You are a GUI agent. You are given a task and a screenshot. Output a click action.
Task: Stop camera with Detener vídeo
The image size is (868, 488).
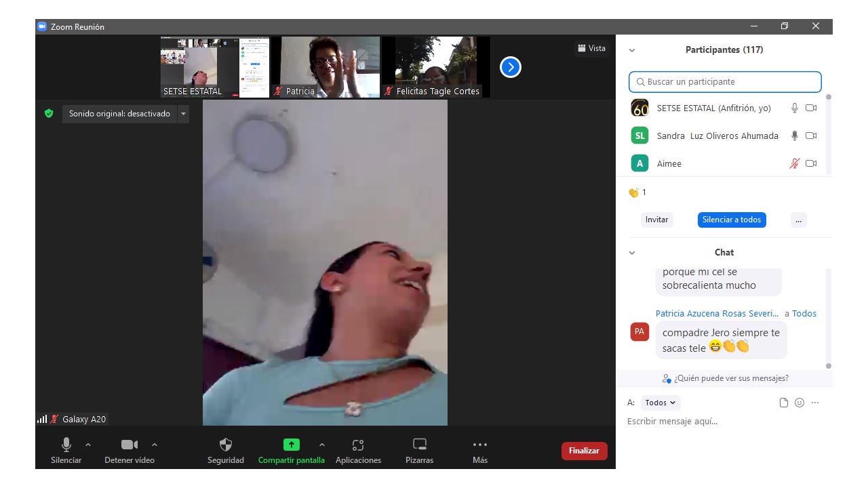pos(129,445)
